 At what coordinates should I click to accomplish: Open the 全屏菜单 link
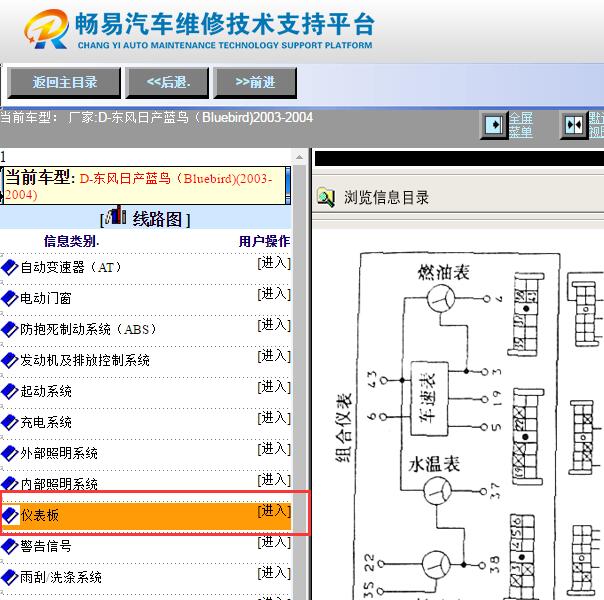tap(520, 125)
